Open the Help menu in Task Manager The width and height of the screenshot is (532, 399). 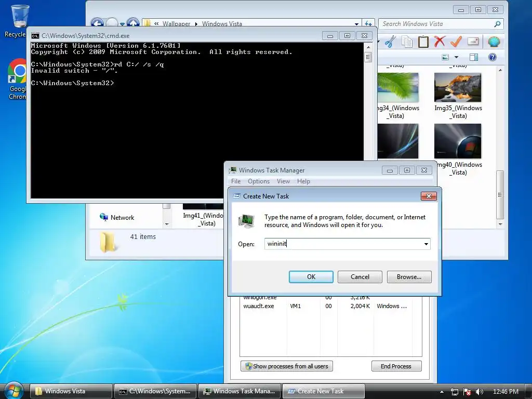click(303, 181)
